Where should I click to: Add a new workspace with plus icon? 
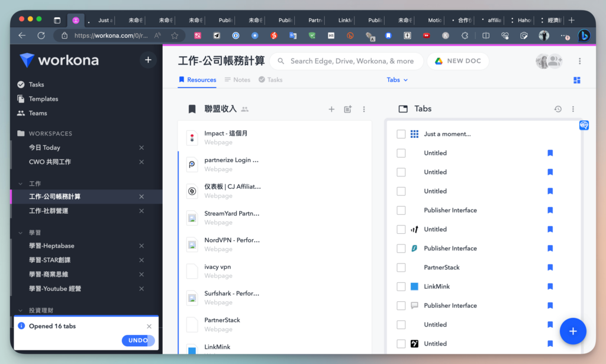(148, 60)
